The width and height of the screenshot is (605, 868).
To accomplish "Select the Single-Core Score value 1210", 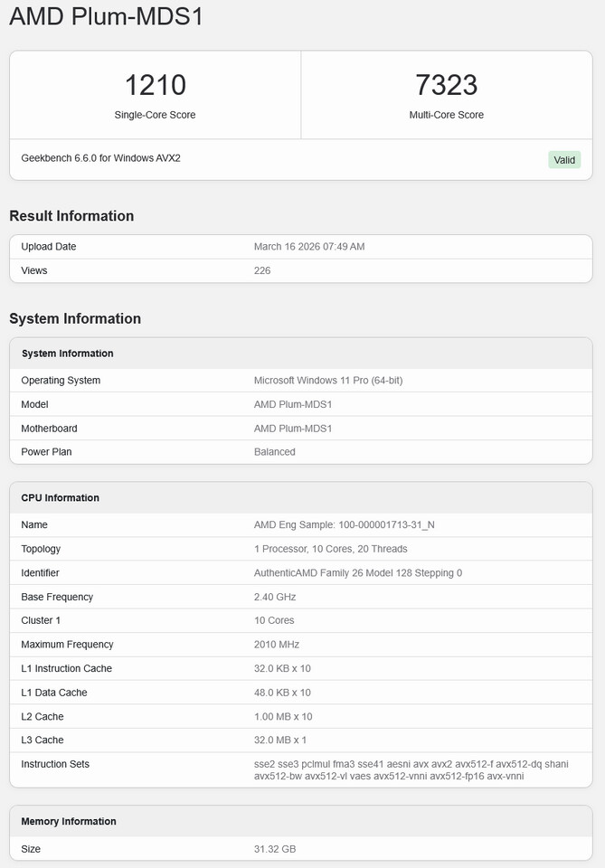I will point(155,85).
